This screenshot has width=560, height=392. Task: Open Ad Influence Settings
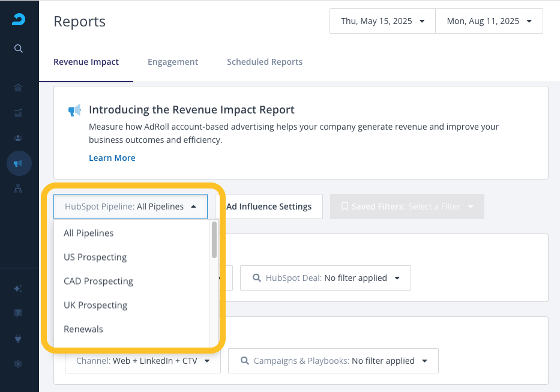click(x=269, y=207)
